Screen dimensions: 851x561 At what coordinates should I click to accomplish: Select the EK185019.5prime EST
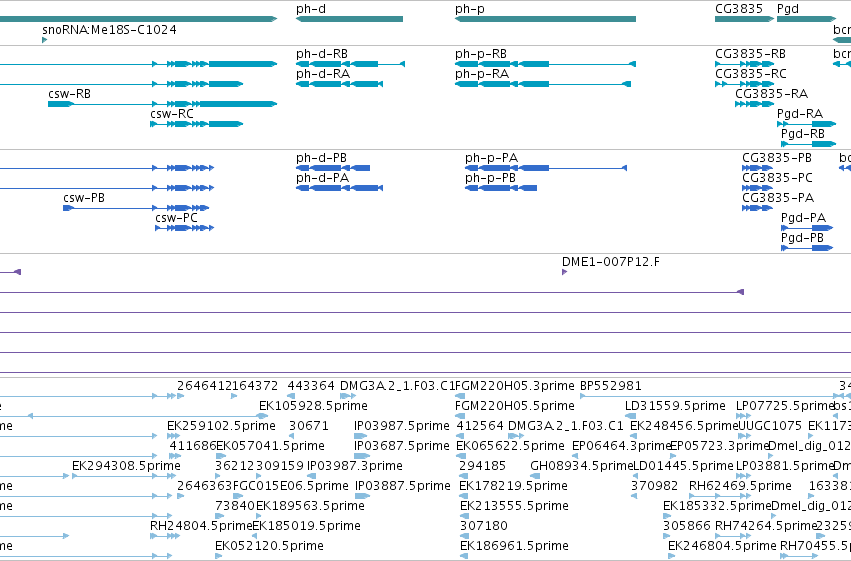click(255, 536)
